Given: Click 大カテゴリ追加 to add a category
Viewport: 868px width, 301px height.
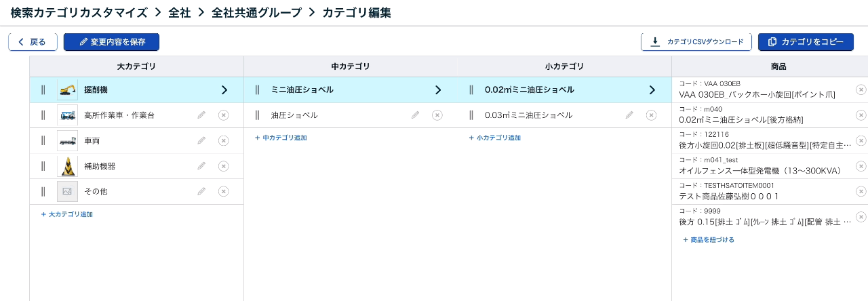Looking at the screenshot, I should [x=67, y=214].
